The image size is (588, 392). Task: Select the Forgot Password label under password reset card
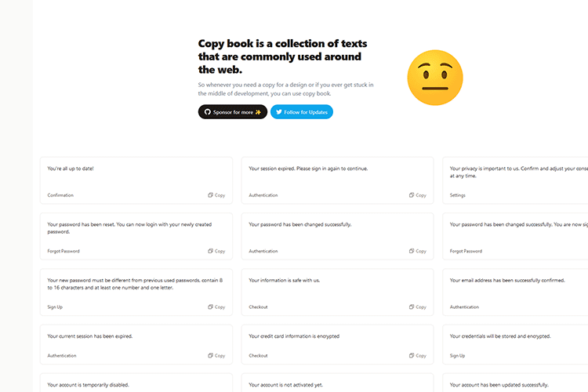[64, 251]
